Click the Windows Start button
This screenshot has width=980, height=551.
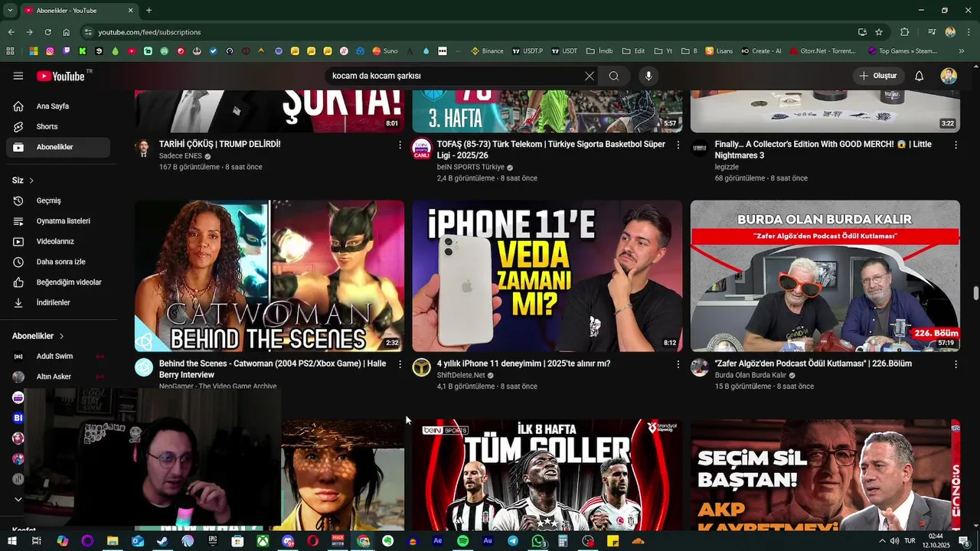(11, 541)
